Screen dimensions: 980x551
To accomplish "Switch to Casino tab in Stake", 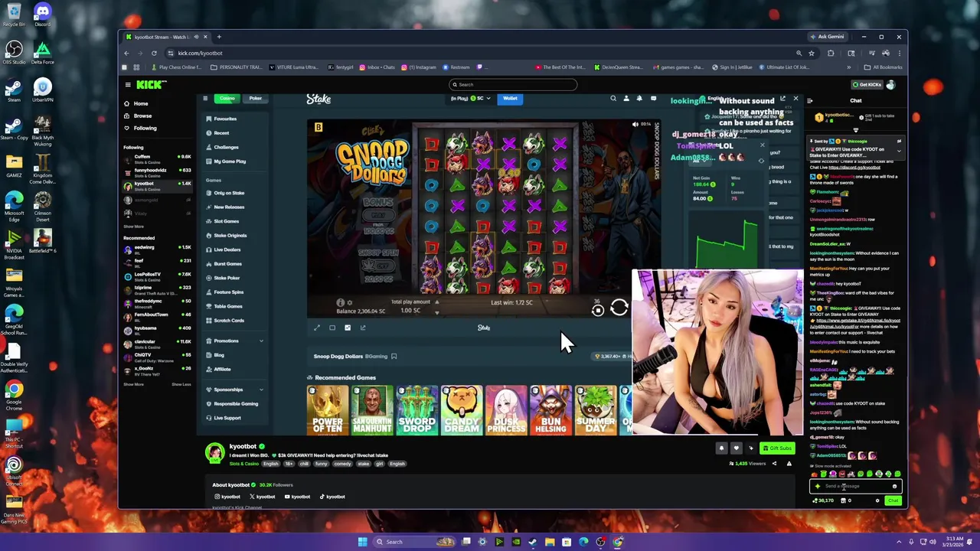I will click(227, 98).
